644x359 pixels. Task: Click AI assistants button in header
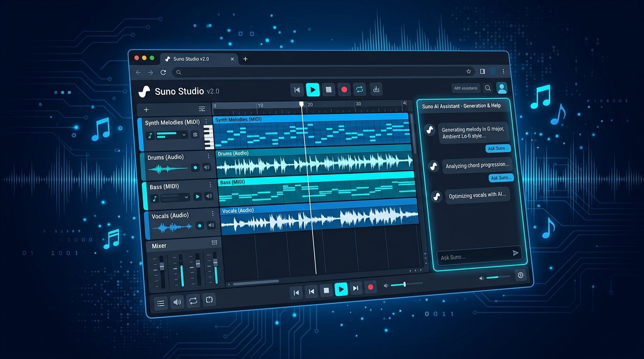pyautogui.click(x=466, y=88)
